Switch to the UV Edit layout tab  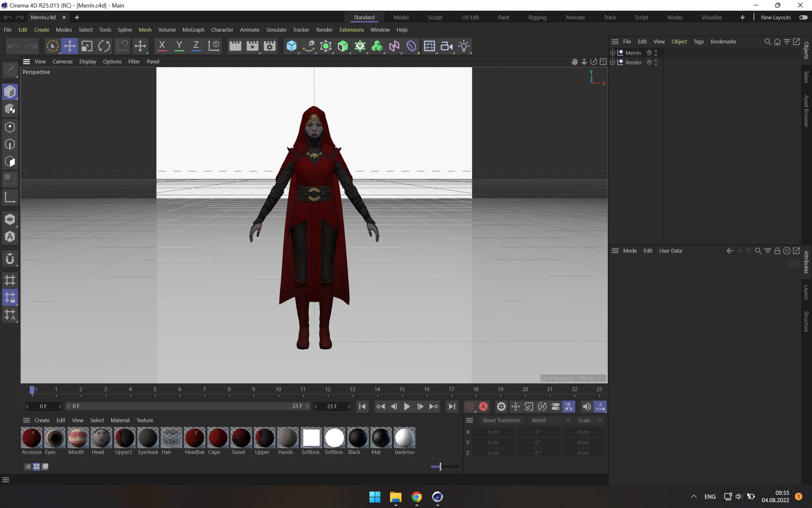coord(470,17)
